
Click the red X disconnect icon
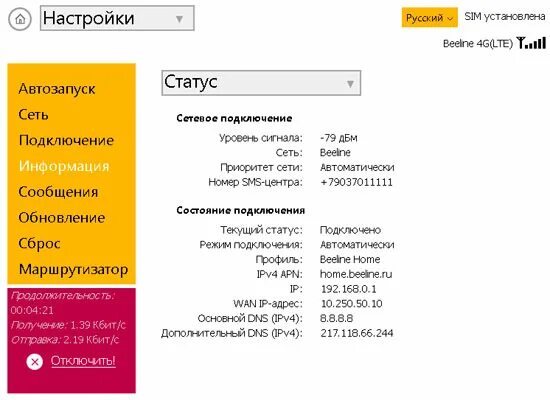(34, 361)
